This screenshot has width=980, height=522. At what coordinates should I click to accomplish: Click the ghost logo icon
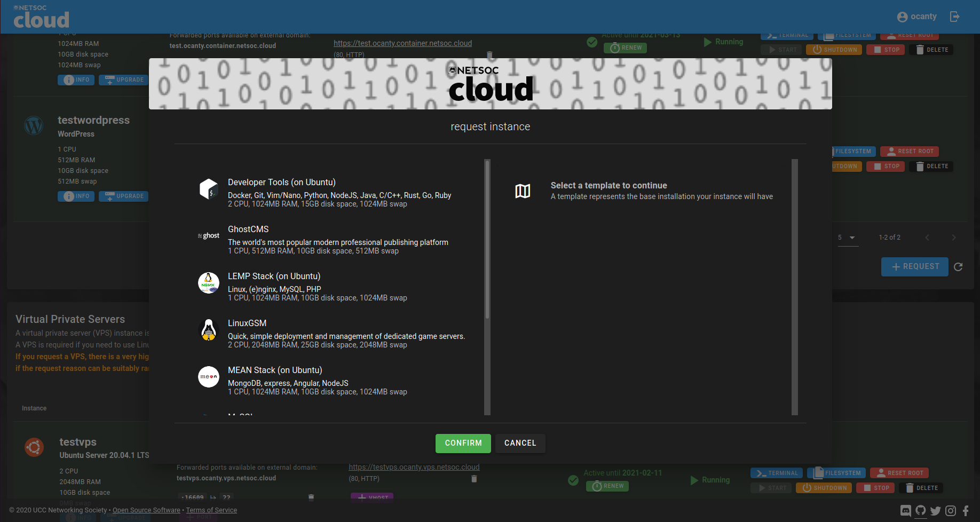(209, 236)
